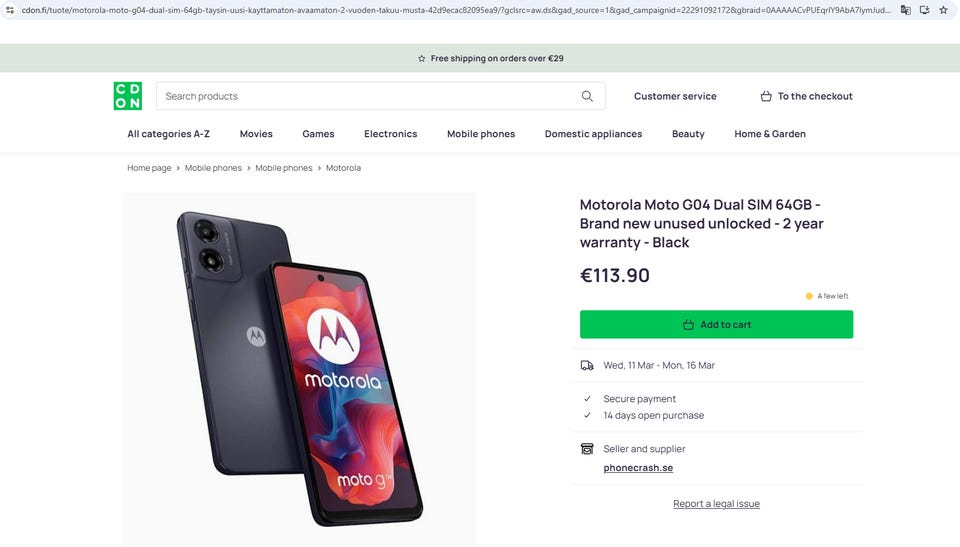Click the bookmark star icon in address bar
The width and height of the screenshot is (960, 547).
943,10
